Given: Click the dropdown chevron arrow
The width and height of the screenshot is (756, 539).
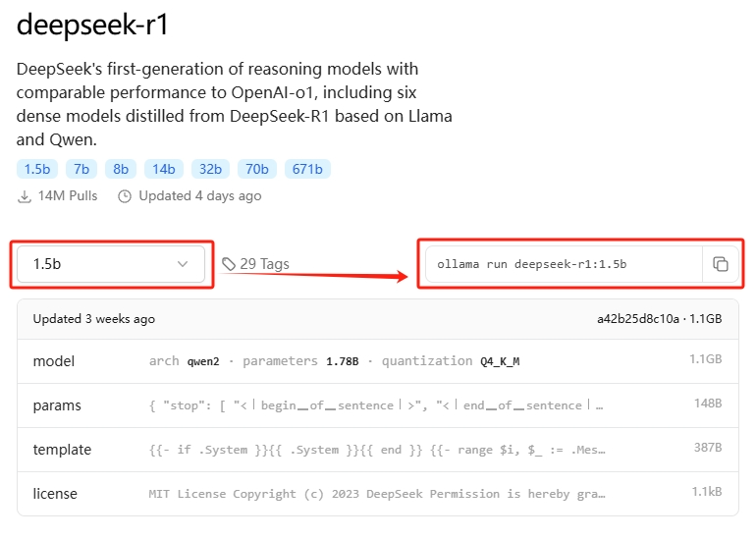Looking at the screenshot, I should 183,264.
